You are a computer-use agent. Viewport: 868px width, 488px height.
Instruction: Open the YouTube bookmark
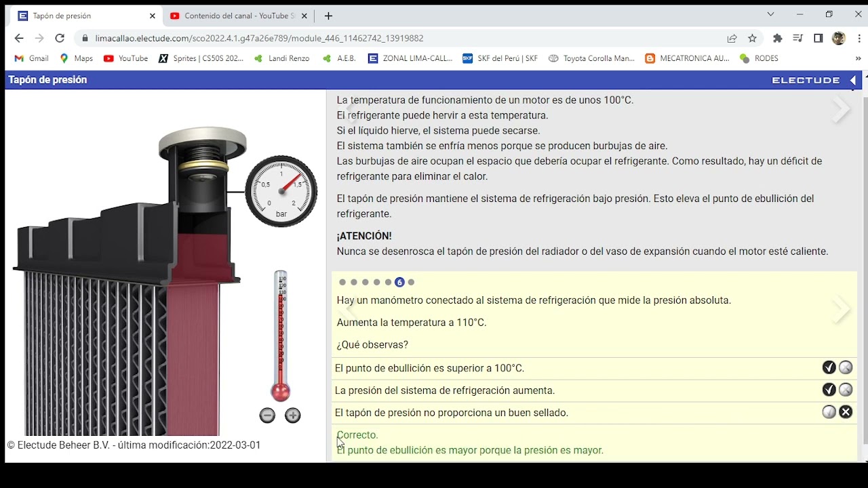tap(126, 58)
